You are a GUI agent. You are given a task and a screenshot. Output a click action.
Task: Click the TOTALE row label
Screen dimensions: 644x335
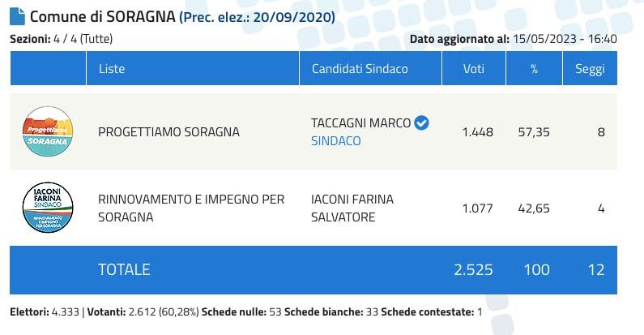[x=124, y=269]
